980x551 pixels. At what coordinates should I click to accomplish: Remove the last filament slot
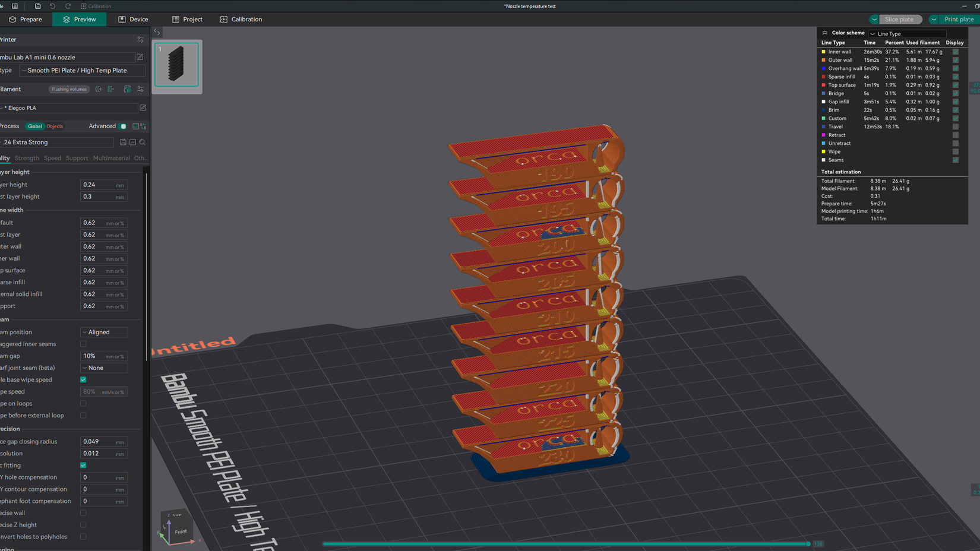coord(112,89)
